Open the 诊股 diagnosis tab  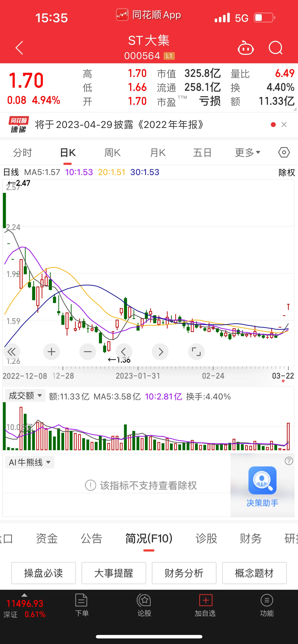point(206,539)
